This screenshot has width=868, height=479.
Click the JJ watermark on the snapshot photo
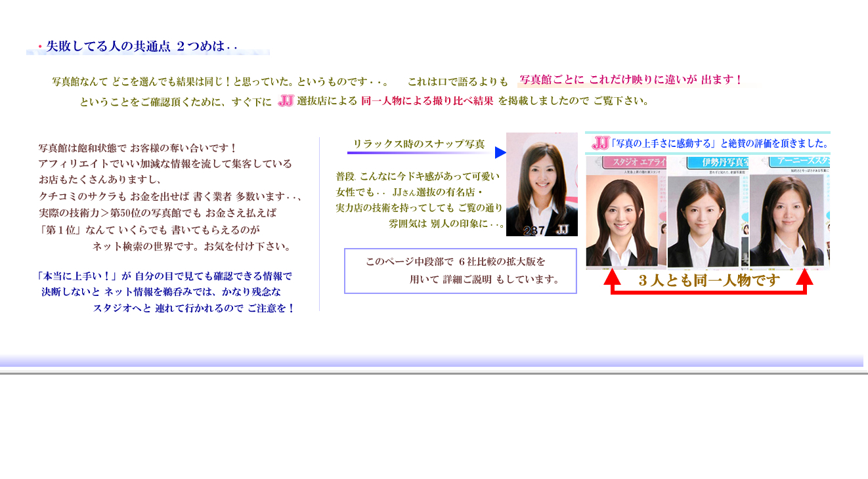coord(562,230)
